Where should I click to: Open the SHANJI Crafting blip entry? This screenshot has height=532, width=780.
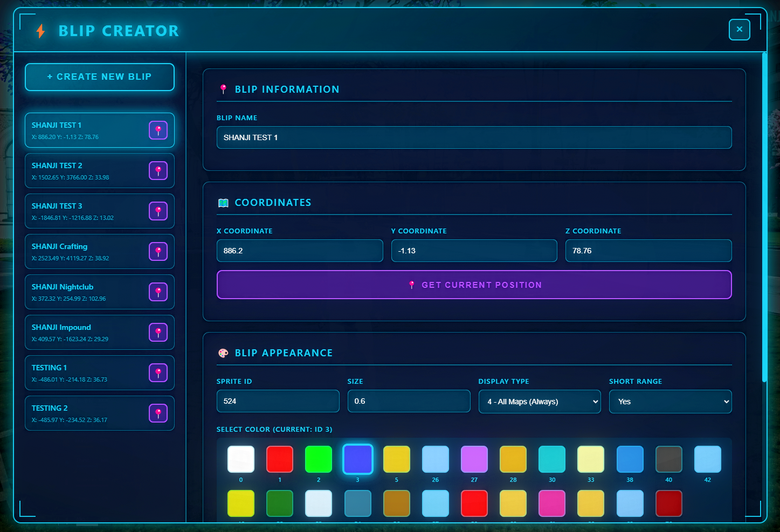(x=100, y=251)
